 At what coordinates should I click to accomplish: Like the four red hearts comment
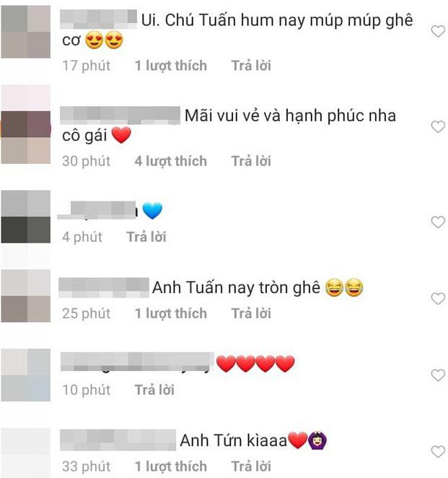click(438, 375)
